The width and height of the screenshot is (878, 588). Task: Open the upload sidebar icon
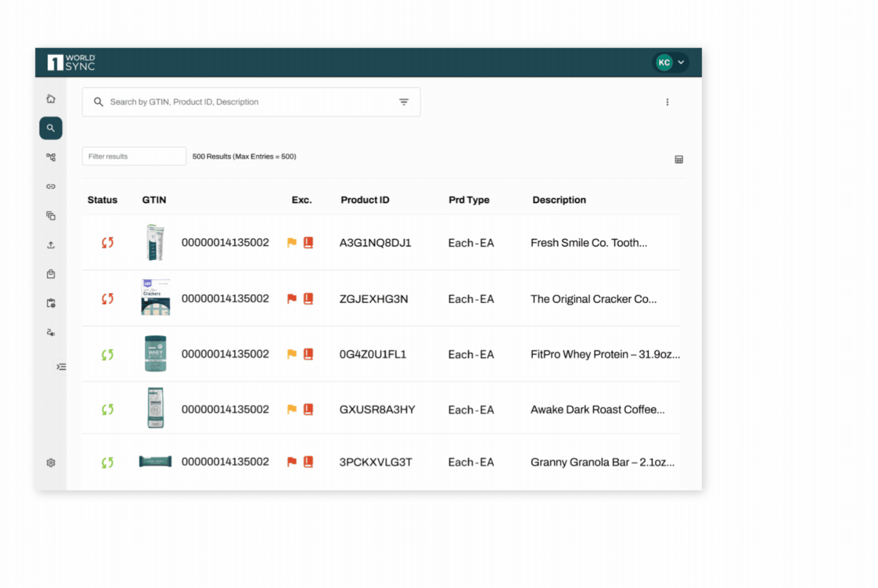coord(51,245)
